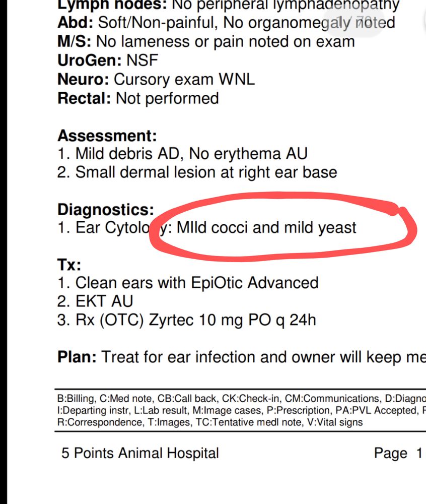Image resolution: width=426 pixels, height=504 pixels.
Task: Click '5 Points Animal Hospital' footer text
Action: pos(140,453)
